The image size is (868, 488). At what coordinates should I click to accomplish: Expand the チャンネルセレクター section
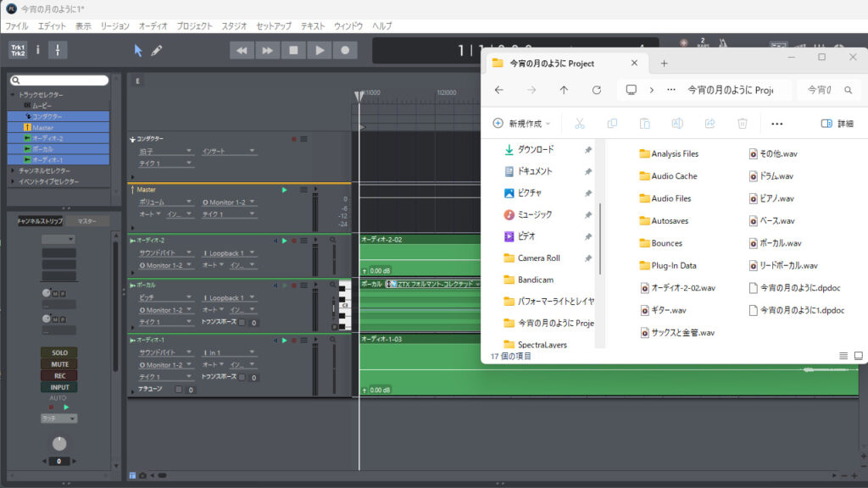click(13, 170)
